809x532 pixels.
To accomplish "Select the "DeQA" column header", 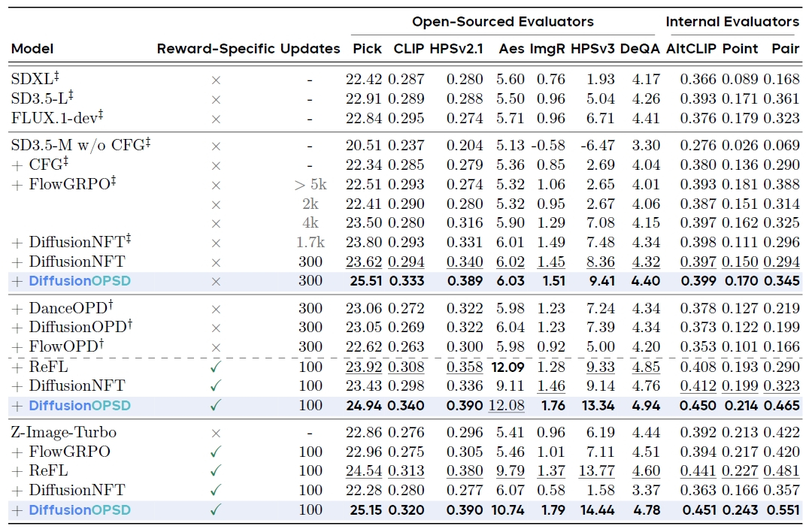I will 640,48.
